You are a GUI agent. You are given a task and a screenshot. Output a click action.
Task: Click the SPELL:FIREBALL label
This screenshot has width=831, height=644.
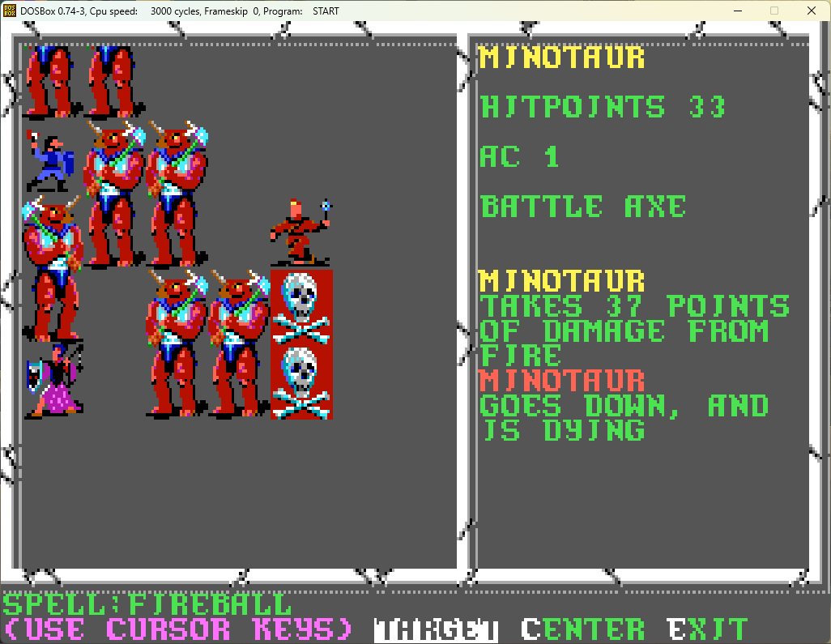click(x=147, y=605)
